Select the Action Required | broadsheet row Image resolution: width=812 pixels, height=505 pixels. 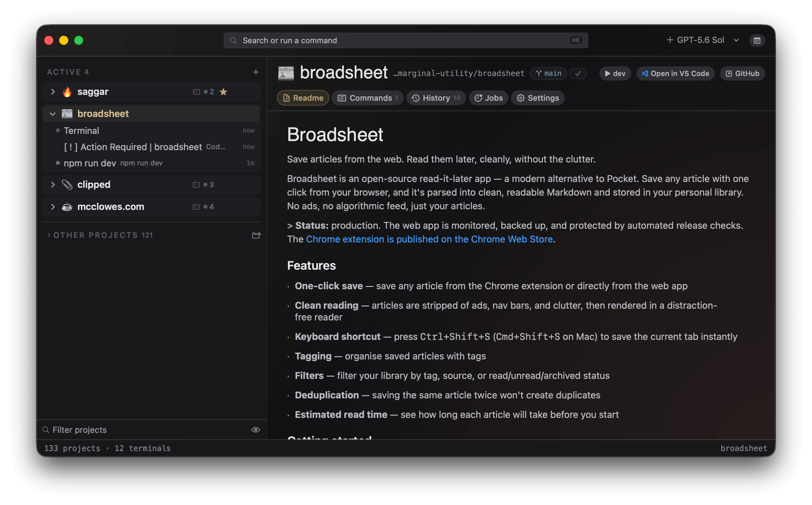tap(151, 147)
